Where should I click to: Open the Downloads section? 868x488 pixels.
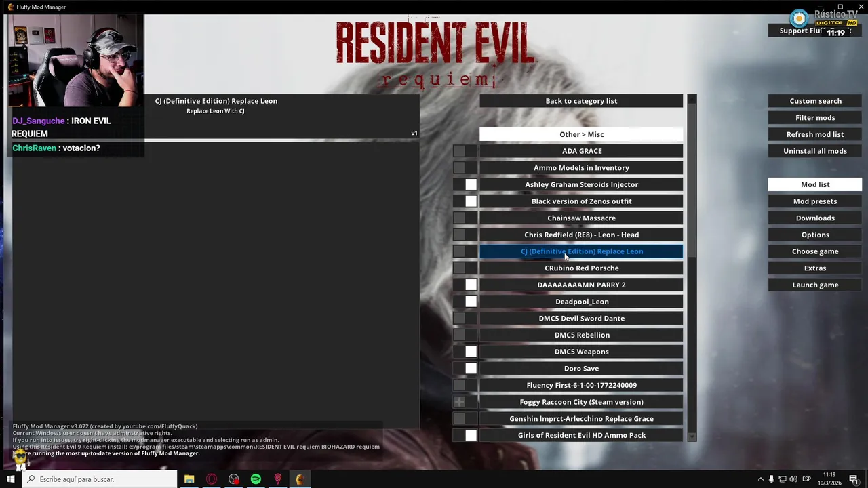tap(815, 218)
